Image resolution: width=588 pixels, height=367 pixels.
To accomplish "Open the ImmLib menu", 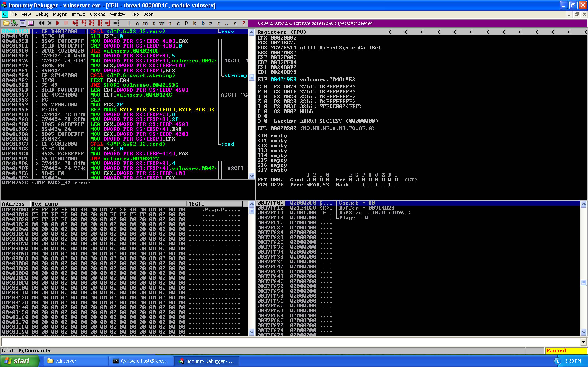I will (78, 14).
